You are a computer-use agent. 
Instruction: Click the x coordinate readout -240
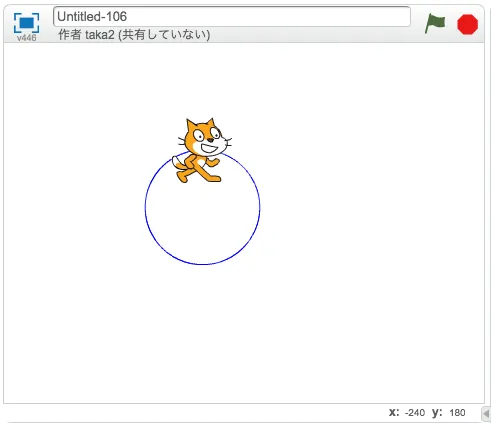point(415,413)
